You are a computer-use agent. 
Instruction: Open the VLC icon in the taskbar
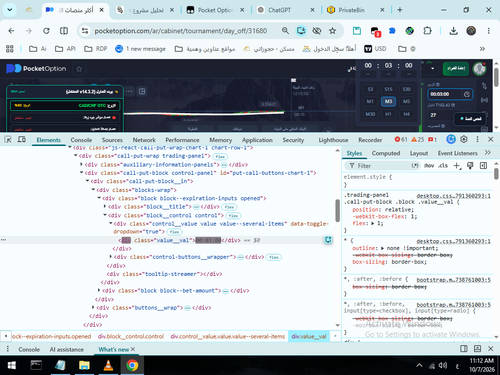[x=108, y=365]
